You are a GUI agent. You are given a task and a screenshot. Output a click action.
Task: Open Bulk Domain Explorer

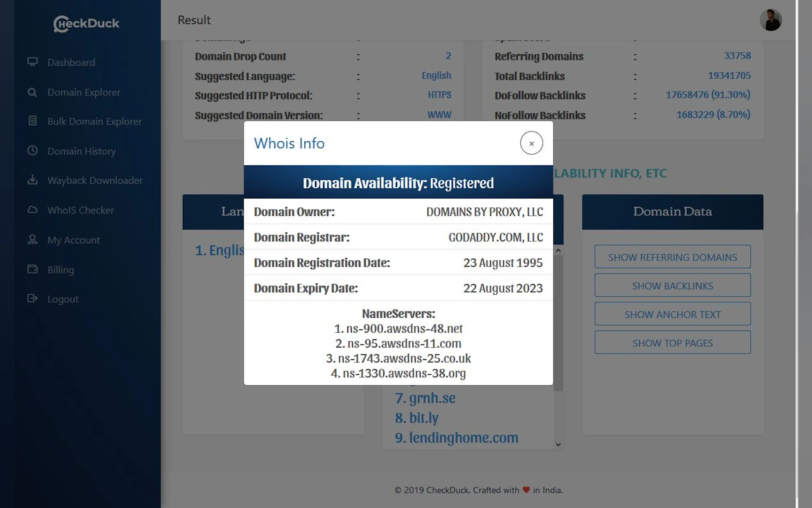[x=95, y=121]
